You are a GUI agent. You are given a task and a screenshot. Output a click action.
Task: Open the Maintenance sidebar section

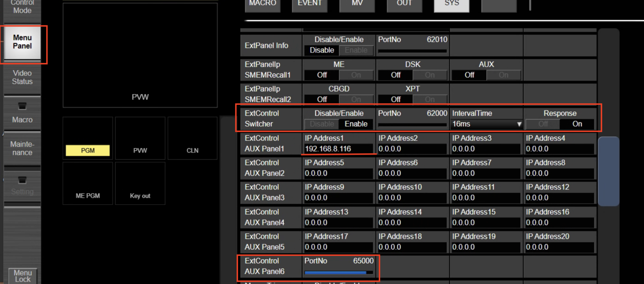coord(22,149)
